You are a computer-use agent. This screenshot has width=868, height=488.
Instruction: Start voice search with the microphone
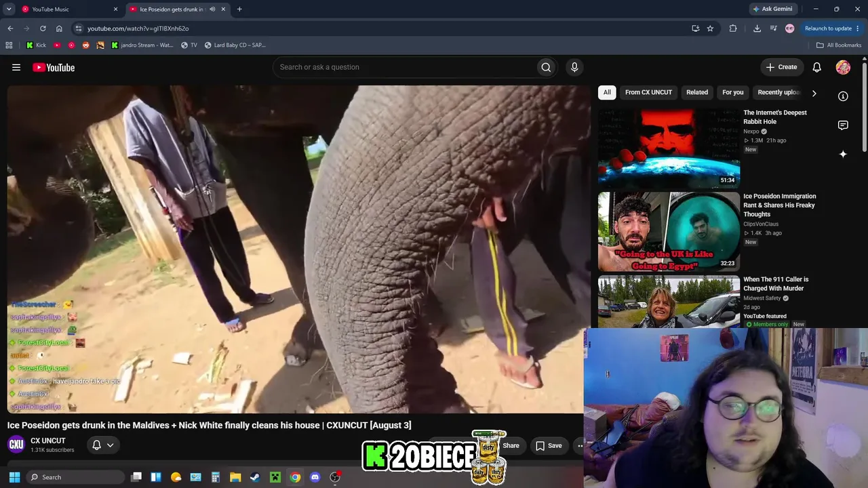(574, 67)
